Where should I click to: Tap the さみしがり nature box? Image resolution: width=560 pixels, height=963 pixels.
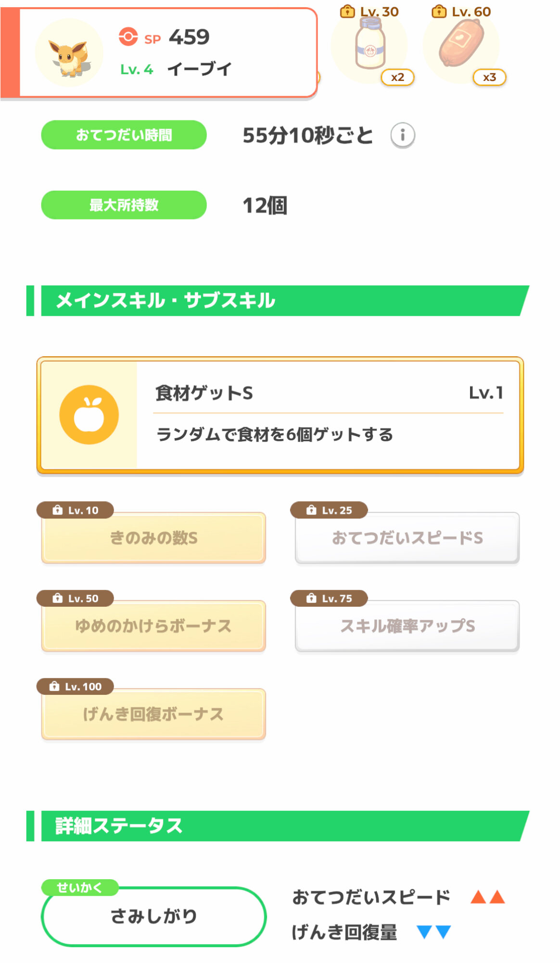coord(153,916)
